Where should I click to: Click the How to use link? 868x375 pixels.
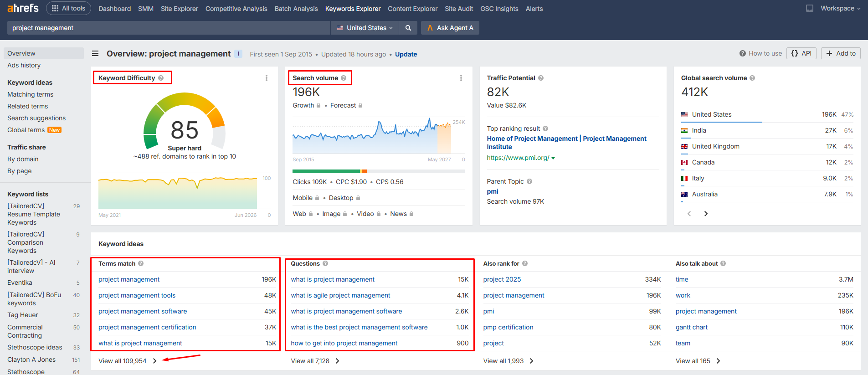click(x=760, y=53)
